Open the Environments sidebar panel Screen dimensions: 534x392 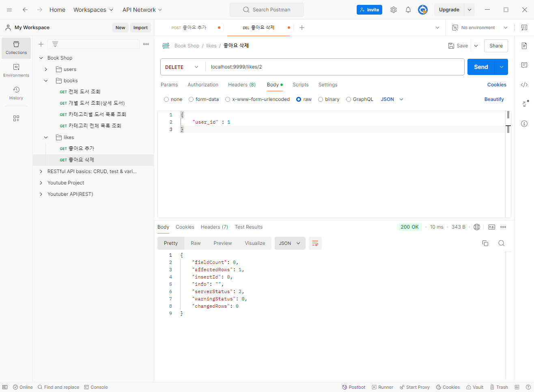pos(16,71)
